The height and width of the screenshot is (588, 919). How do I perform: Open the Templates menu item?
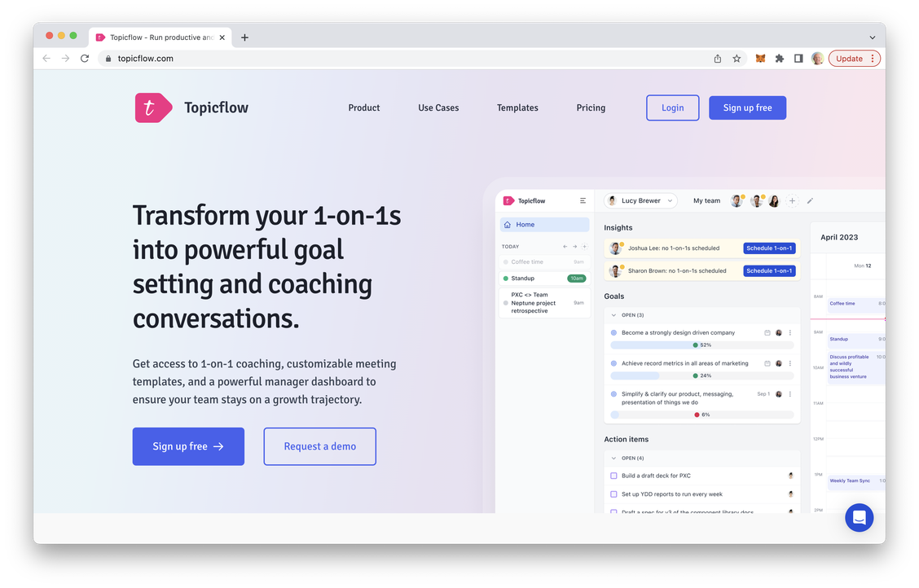[x=517, y=107]
